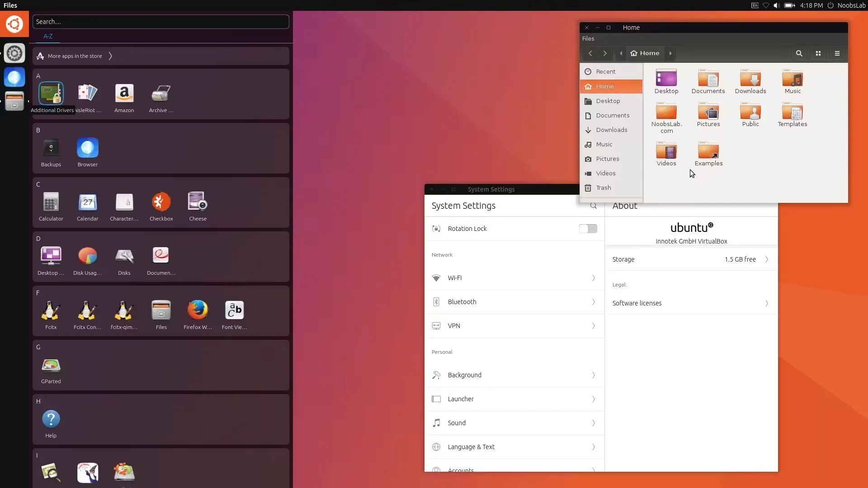
Task: Open the Disk Usage Analyzer app
Action: click(87, 257)
